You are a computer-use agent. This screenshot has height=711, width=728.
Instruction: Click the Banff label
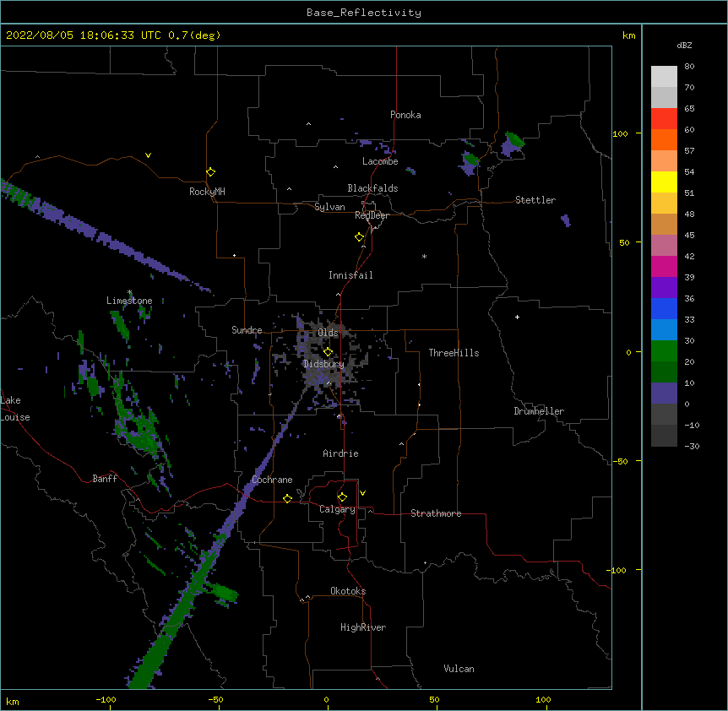pyautogui.click(x=105, y=479)
